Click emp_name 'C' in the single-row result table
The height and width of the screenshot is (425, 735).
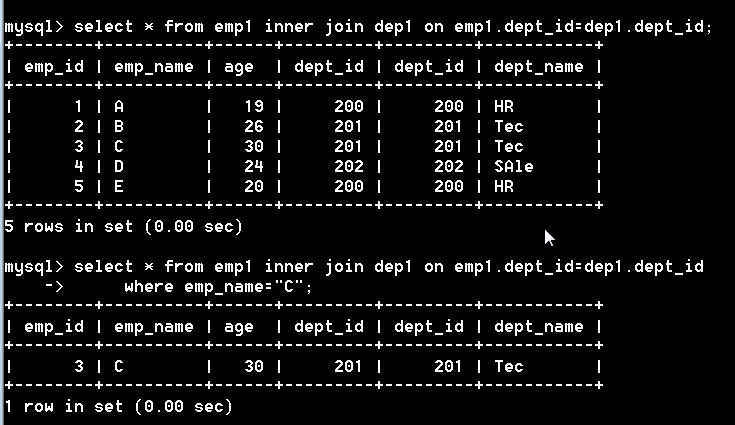pos(119,366)
